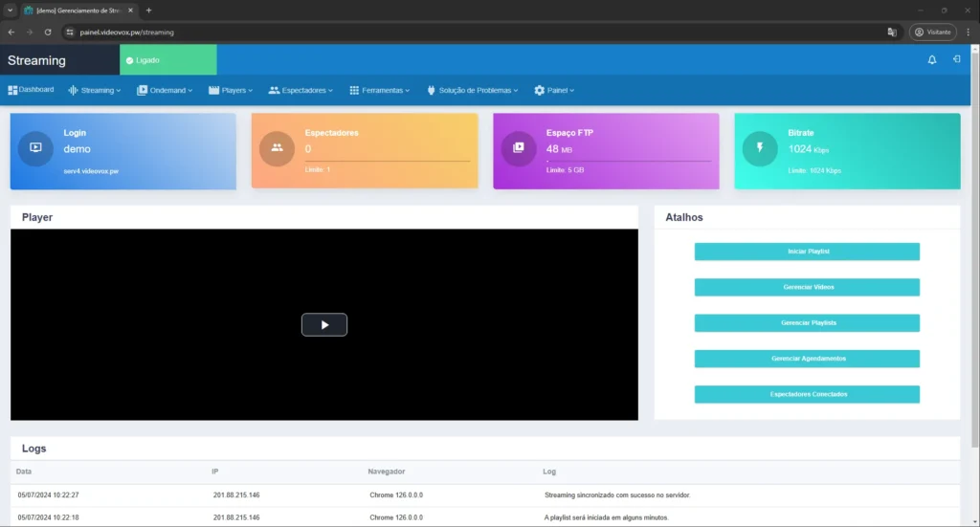
Task: Open the Ondemand dropdown menu
Action: [x=165, y=91]
